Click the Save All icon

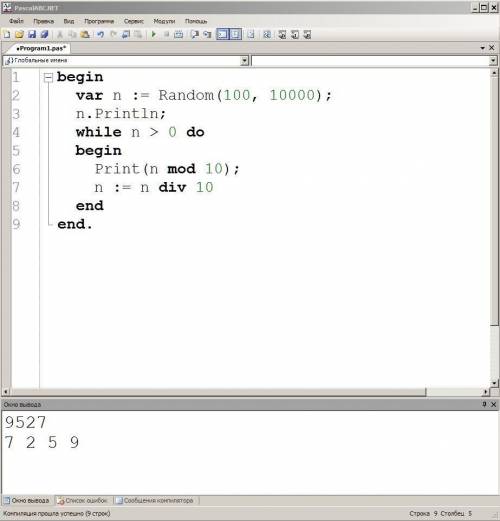click(x=44, y=34)
